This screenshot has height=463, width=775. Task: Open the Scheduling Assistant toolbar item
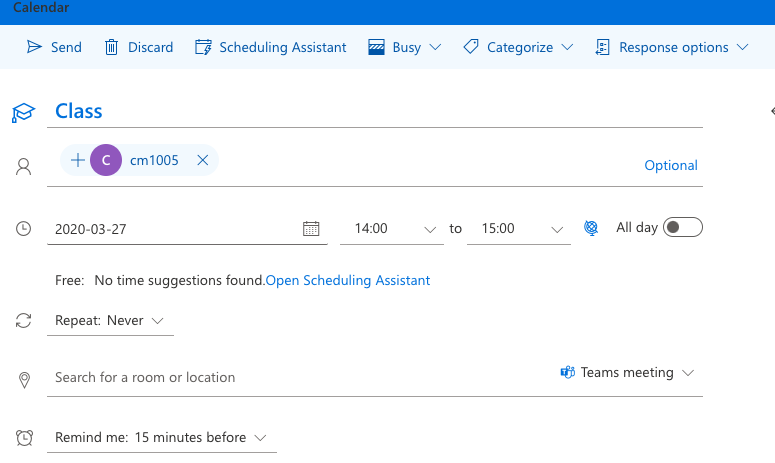coord(271,47)
